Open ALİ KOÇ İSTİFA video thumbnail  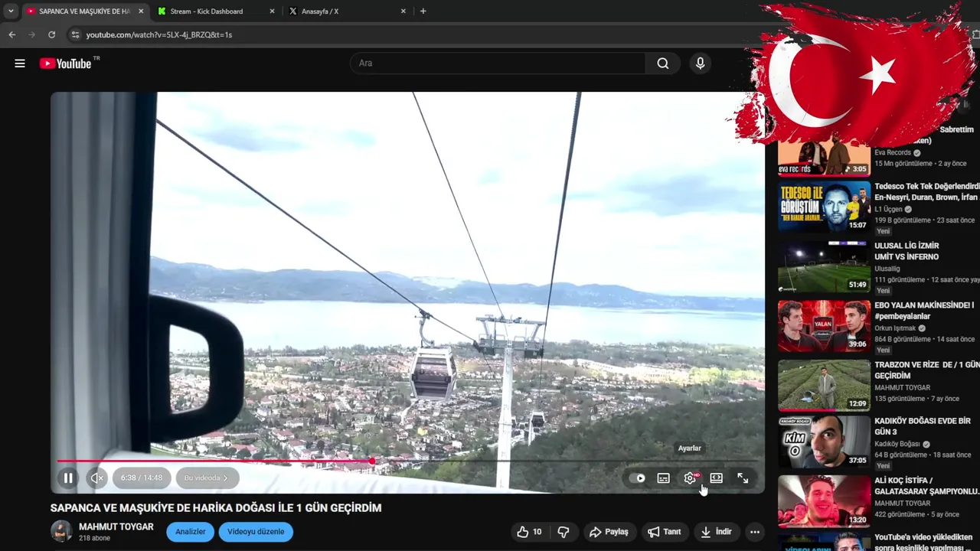[x=824, y=501]
